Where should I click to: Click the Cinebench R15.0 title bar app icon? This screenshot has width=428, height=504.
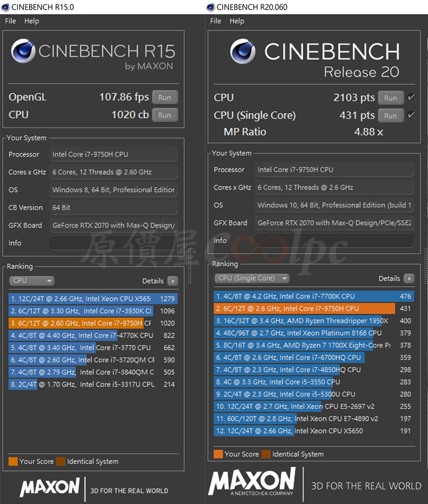[x=5, y=7]
